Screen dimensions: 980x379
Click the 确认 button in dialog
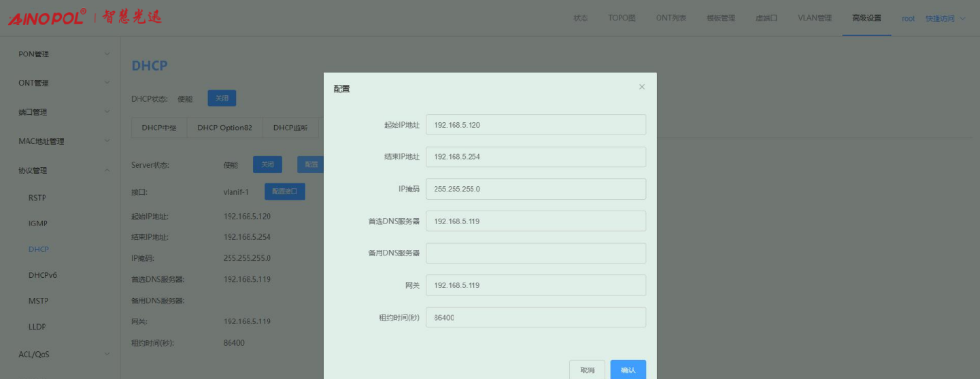[x=628, y=370]
